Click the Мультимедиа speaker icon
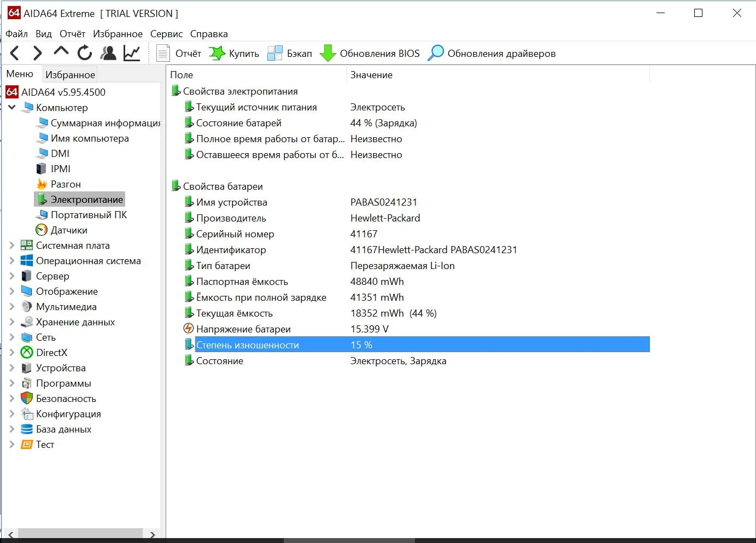This screenshot has width=756, height=543. click(27, 306)
